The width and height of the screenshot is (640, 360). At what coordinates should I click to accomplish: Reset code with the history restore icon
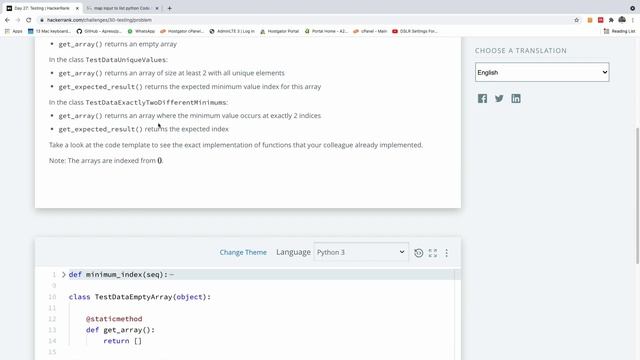(x=418, y=253)
